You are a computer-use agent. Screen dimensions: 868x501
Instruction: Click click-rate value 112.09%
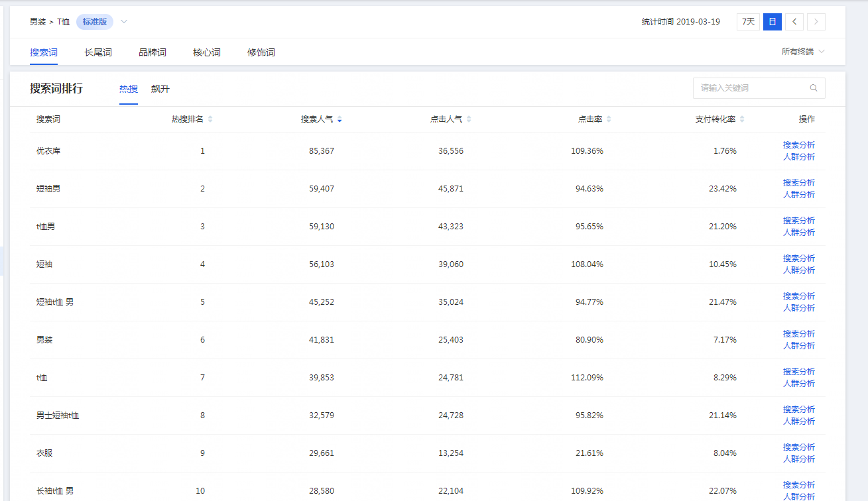click(x=587, y=378)
